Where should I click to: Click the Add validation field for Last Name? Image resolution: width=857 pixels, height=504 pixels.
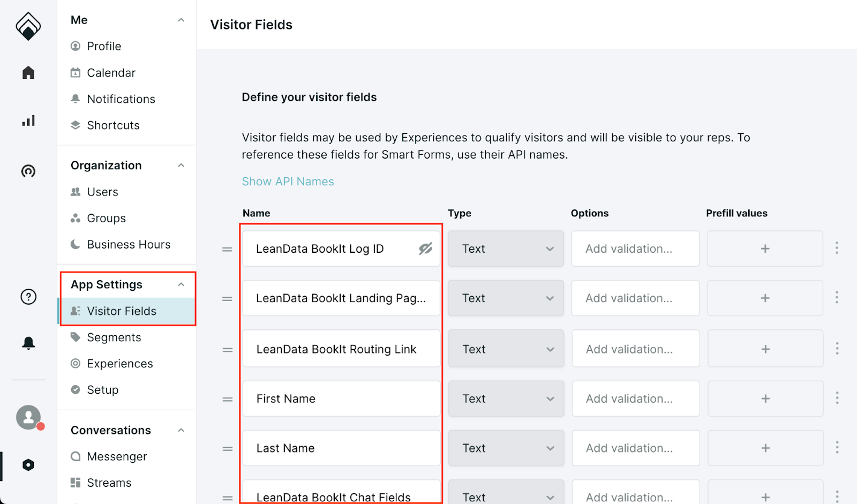pyautogui.click(x=635, y=448)
